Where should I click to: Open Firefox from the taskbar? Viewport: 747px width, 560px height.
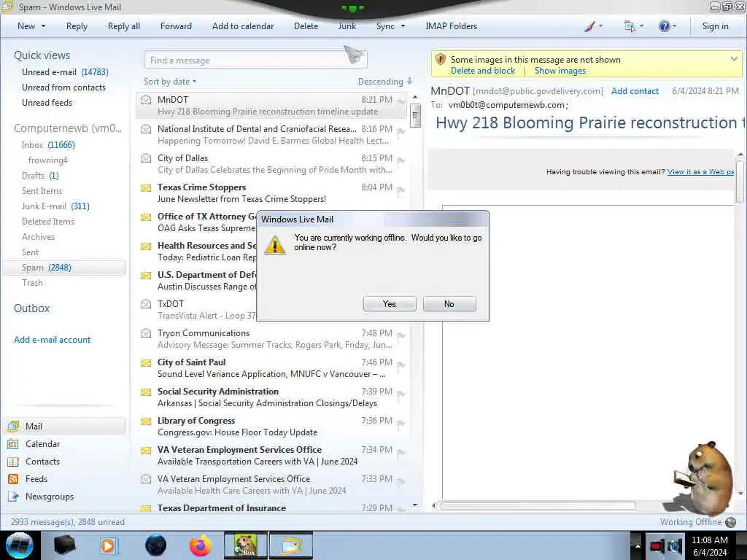point(201,545)
